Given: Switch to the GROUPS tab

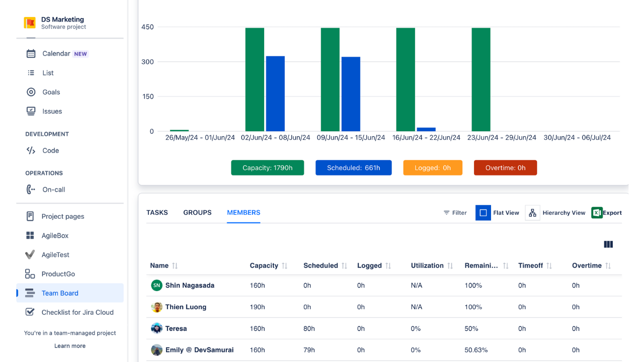Looking at the screenshot, I should tap(197, 213).
